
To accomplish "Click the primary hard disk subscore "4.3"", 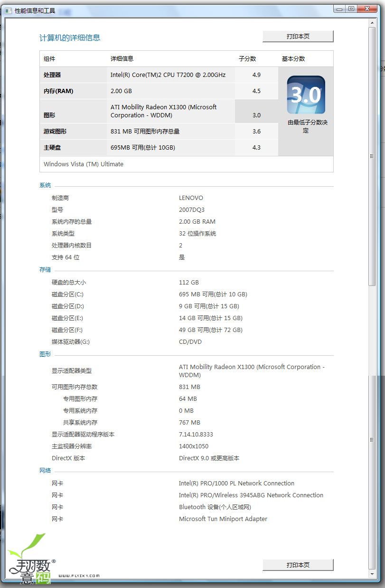I will pyautogui.click(x=256, y=148).
